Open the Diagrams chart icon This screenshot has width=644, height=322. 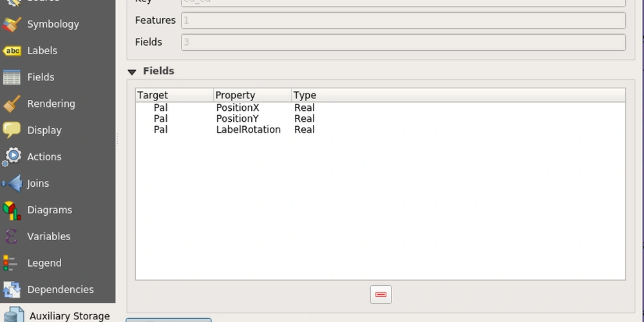click(12, 211)
